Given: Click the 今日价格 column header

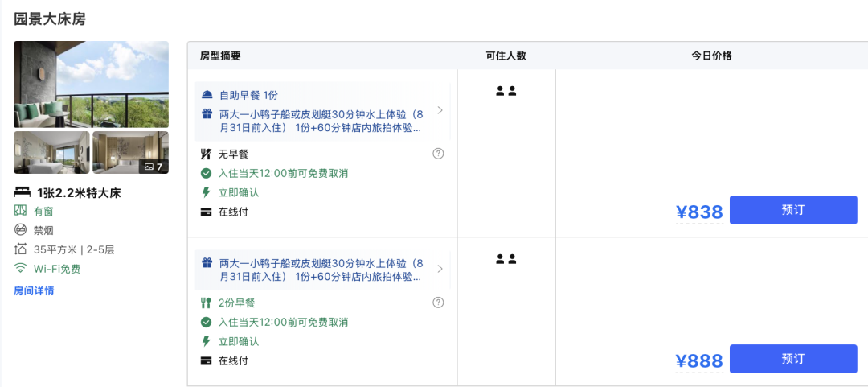Looking at the screenshot, I should tap(711, 56).
